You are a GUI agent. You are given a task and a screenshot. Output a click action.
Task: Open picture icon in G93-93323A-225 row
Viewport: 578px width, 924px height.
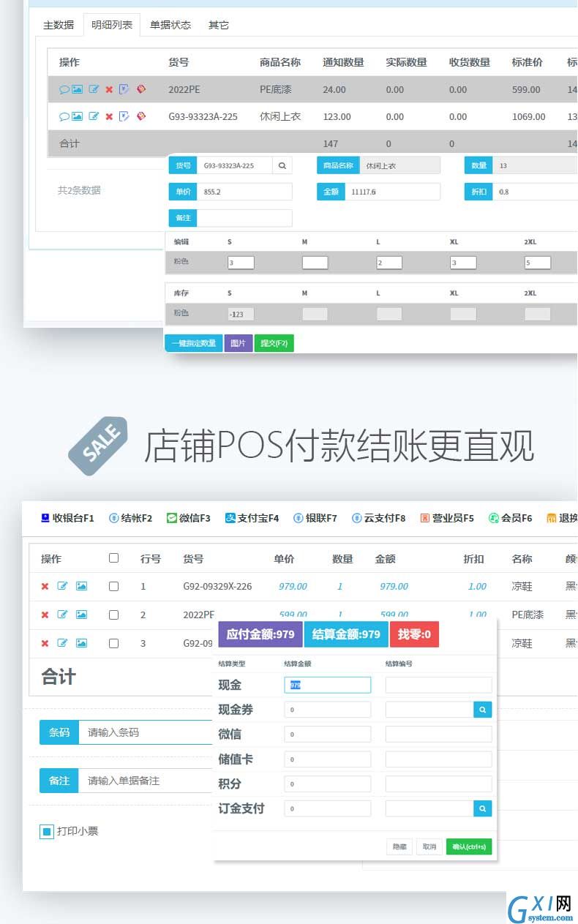tap(77, 116)
